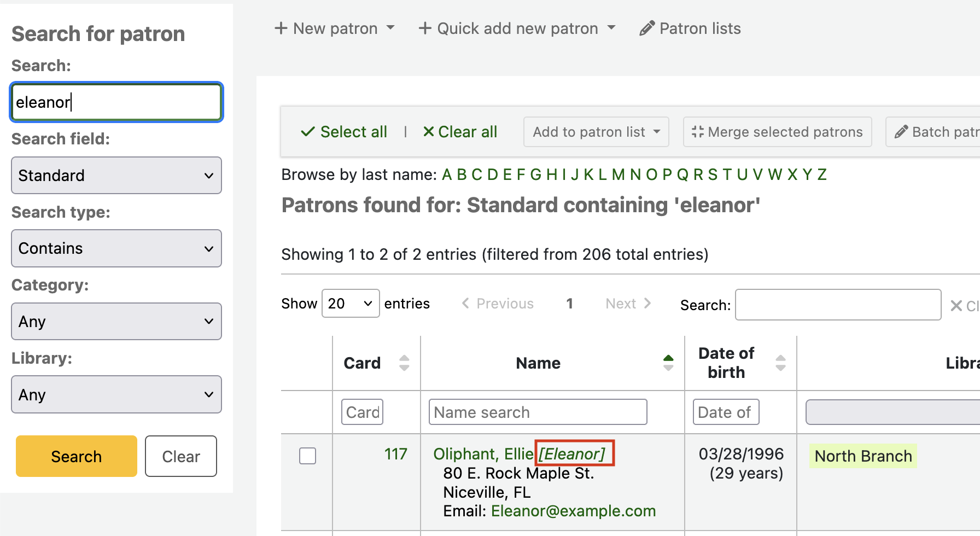Click the plus icon for New patron
The height and width of the screenshot is (536, 980).
(x=281, y=28)
